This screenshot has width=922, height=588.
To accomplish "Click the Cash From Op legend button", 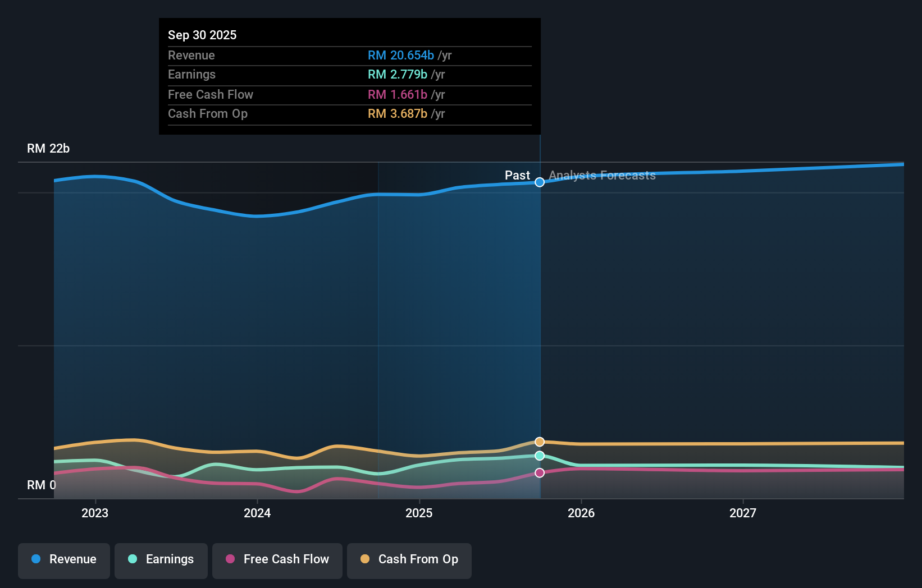I will pos(409,560).
